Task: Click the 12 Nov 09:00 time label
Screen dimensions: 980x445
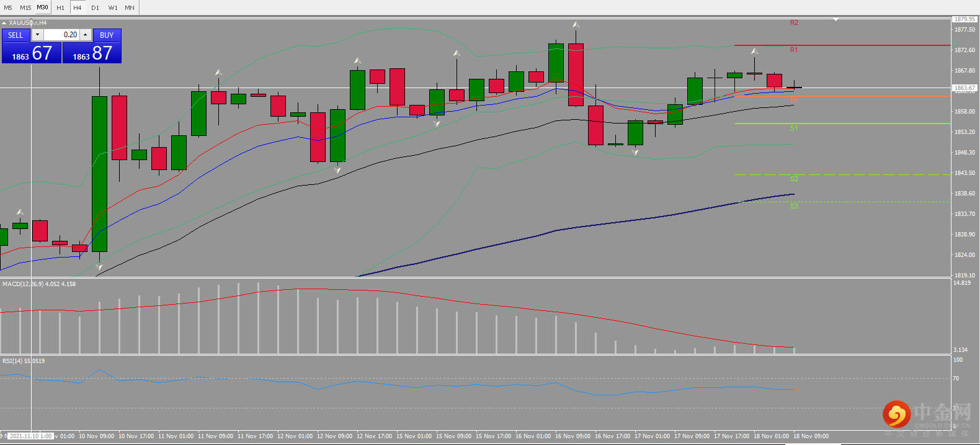Action: point(335,436)
